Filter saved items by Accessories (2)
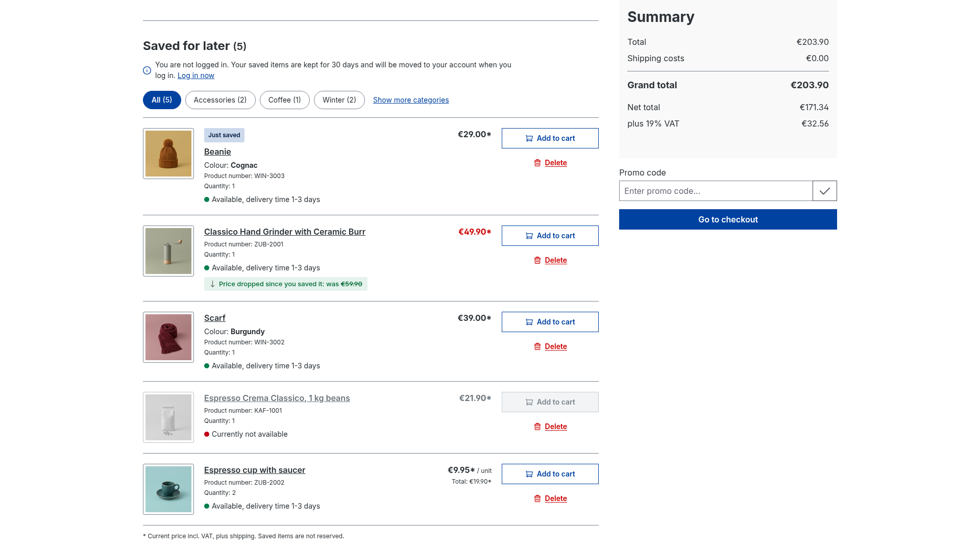Screen dimensions: 980x551 tap(220, 100)
